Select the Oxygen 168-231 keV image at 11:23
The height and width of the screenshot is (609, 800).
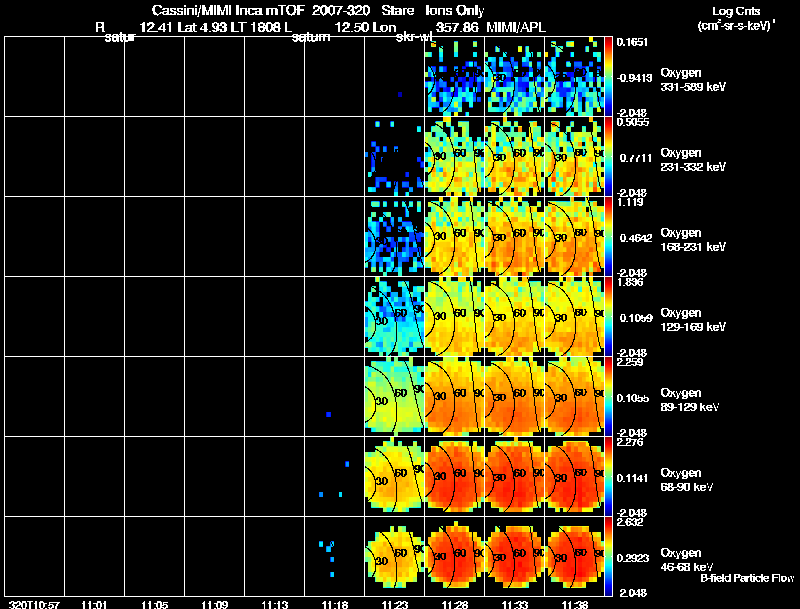394,237
